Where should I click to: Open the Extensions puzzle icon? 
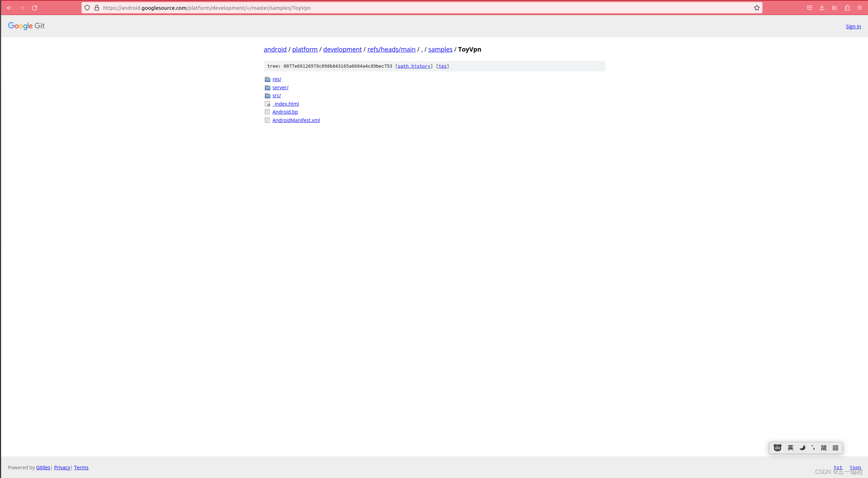pos(847,7)
